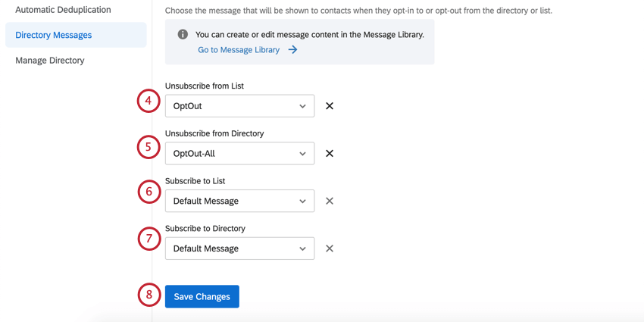
Task: Click the step 8 numbered marker
Action: [149, 295]
